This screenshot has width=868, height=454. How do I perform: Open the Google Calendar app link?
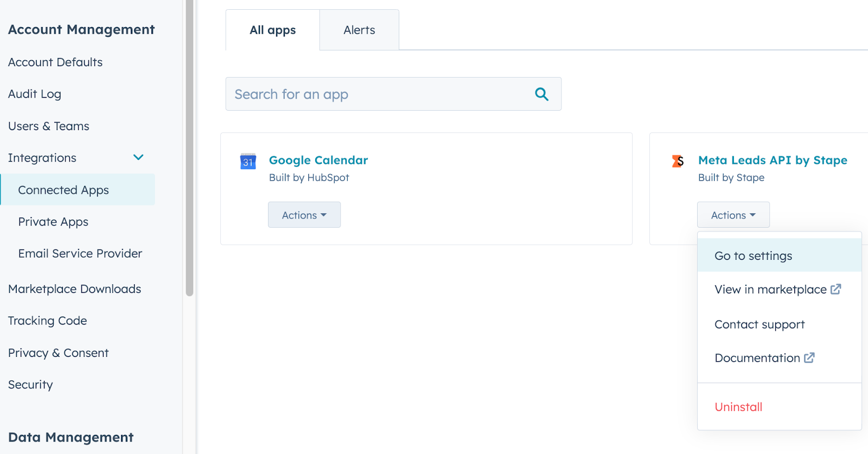(x=318, y=160)
